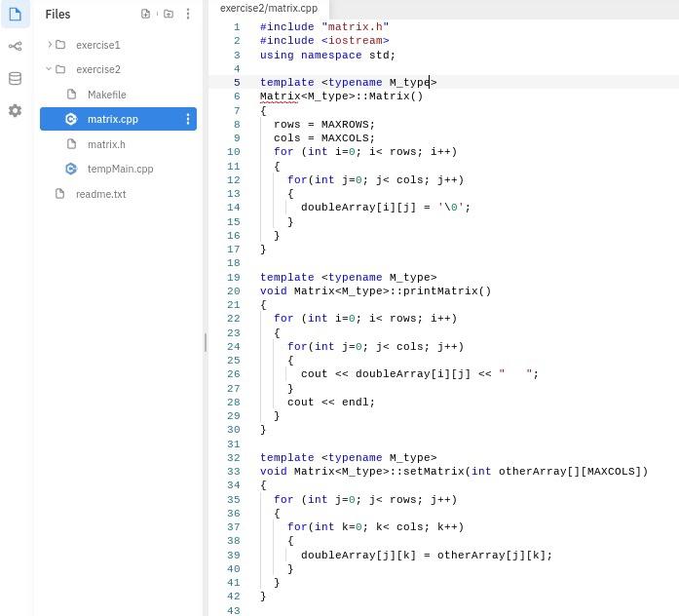The width and height of the screenshot is (679, 616).
Task: Select matrix.cpp in the file tree
Action: 113,119
